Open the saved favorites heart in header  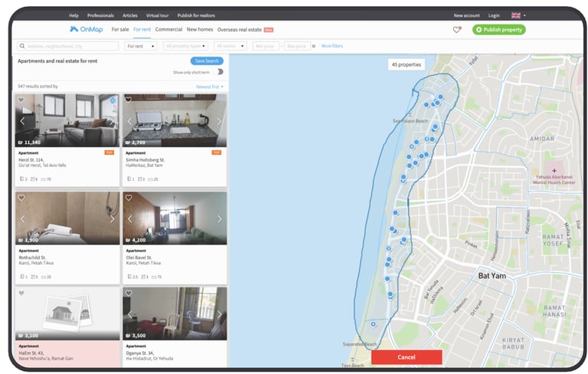pyautogui.click(x=456, y=30)
